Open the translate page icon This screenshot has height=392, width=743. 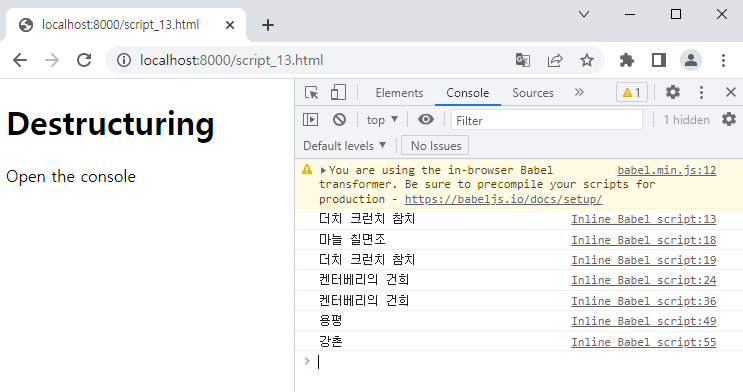coord(523,60)
